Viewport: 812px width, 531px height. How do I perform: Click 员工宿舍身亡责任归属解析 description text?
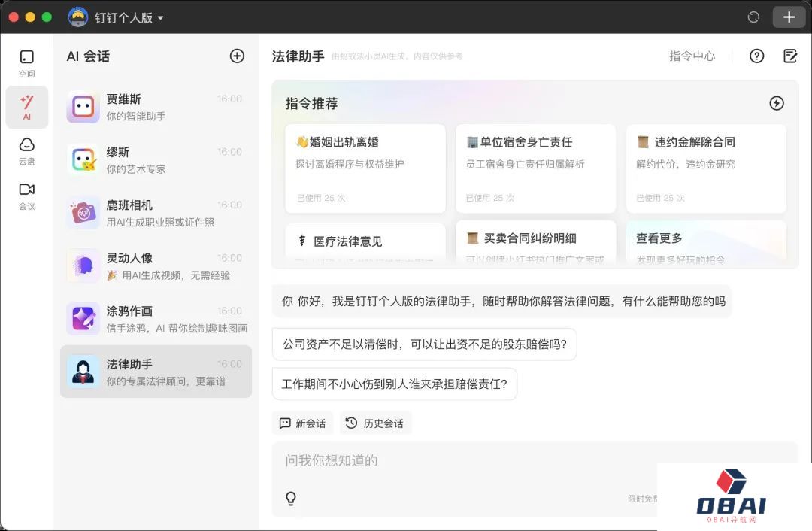525,164
